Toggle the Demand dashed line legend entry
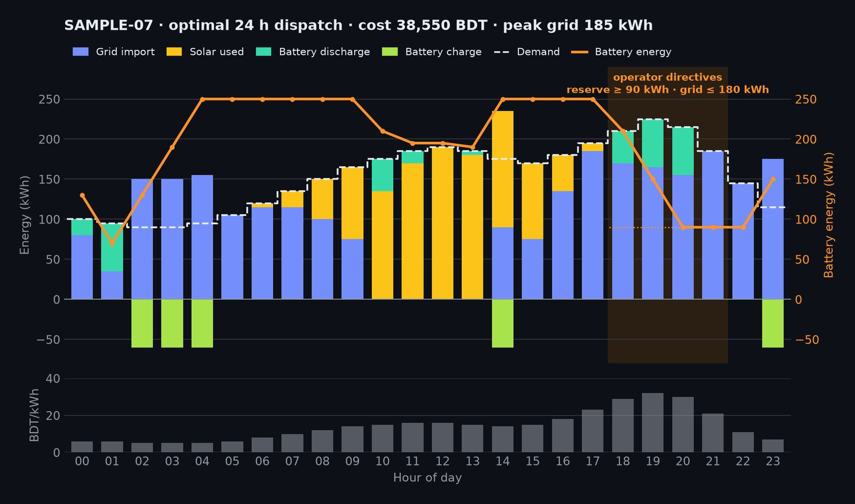The width and height of the screenshot is (855, 504). (527, 52)
